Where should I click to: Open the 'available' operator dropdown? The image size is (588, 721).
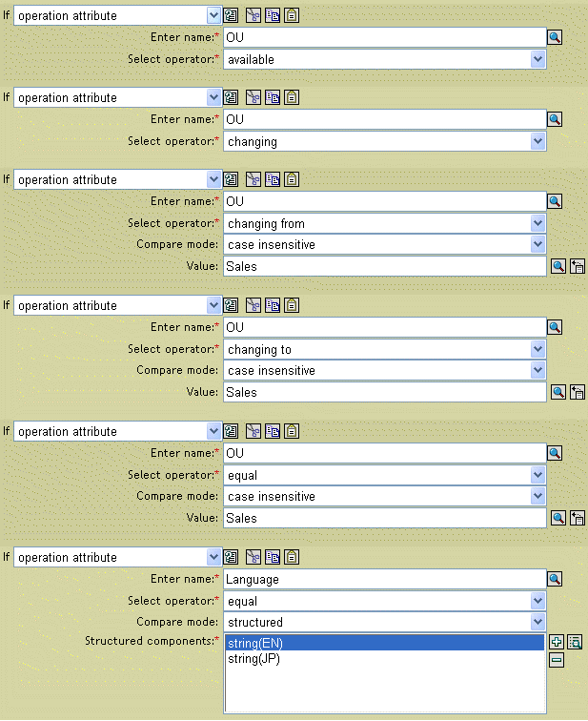pos(538,60)
